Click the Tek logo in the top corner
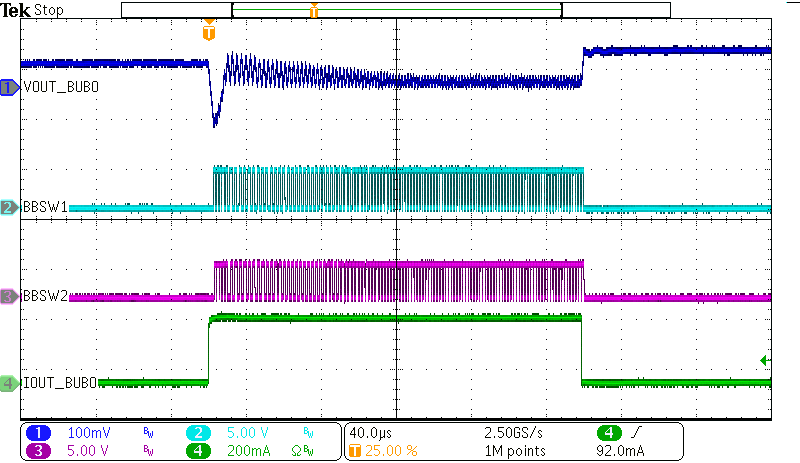 point(16,10)
